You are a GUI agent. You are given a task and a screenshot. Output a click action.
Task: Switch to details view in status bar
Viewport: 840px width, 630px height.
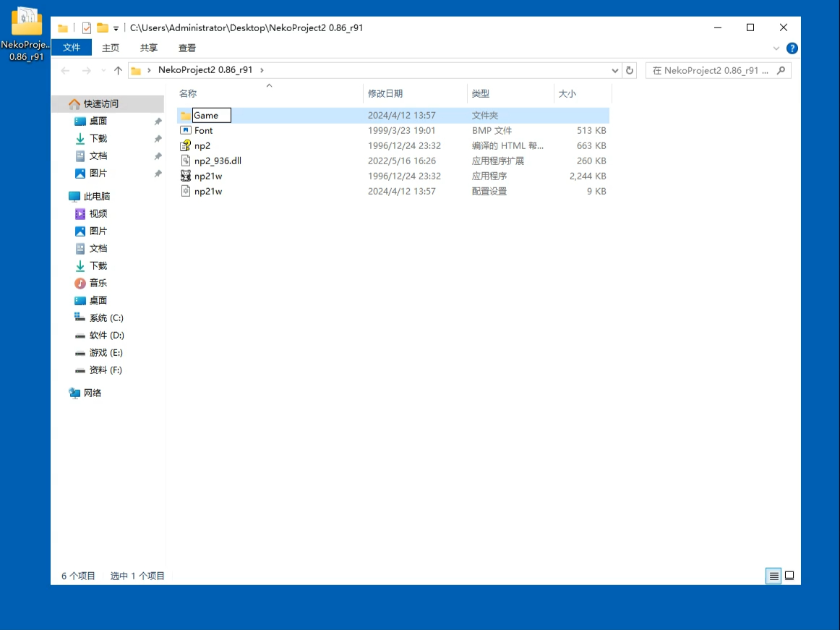click(x=773, y=576)
